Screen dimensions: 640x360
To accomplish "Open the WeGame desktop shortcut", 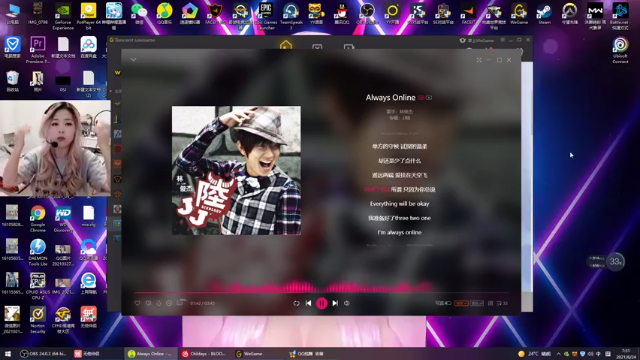I will point(519,15).
